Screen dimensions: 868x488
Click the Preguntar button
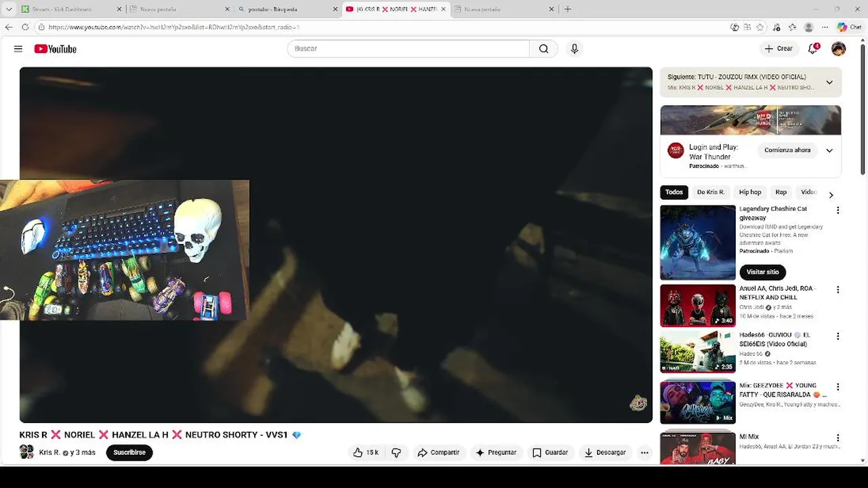(496, 453)
